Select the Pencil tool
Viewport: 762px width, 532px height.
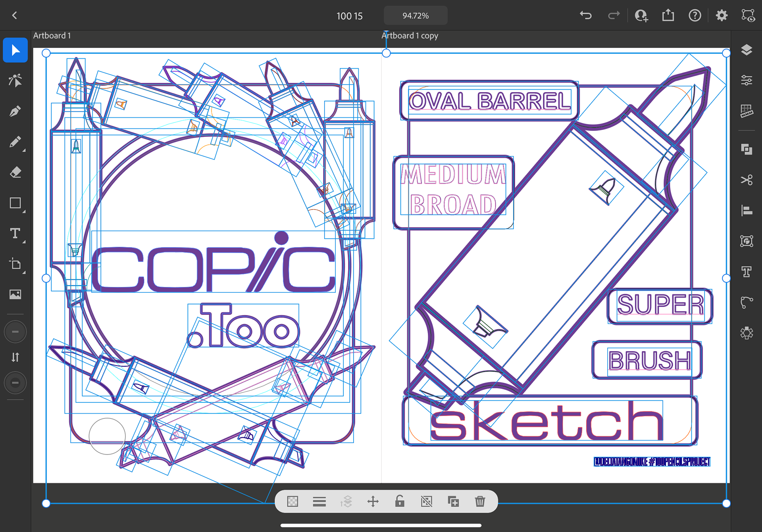point(15,142)
